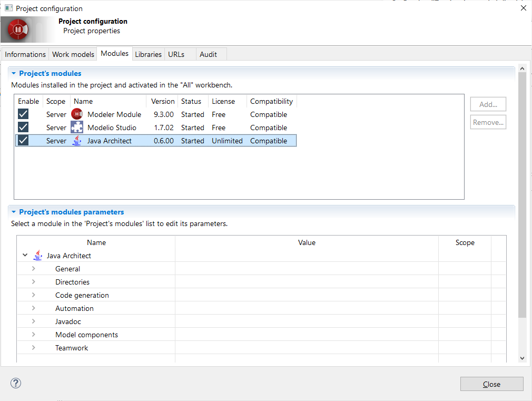Click the window icon in the title bar
Image resolution: width=532 pixels, height=401 pixels.
tap(8, 8)
